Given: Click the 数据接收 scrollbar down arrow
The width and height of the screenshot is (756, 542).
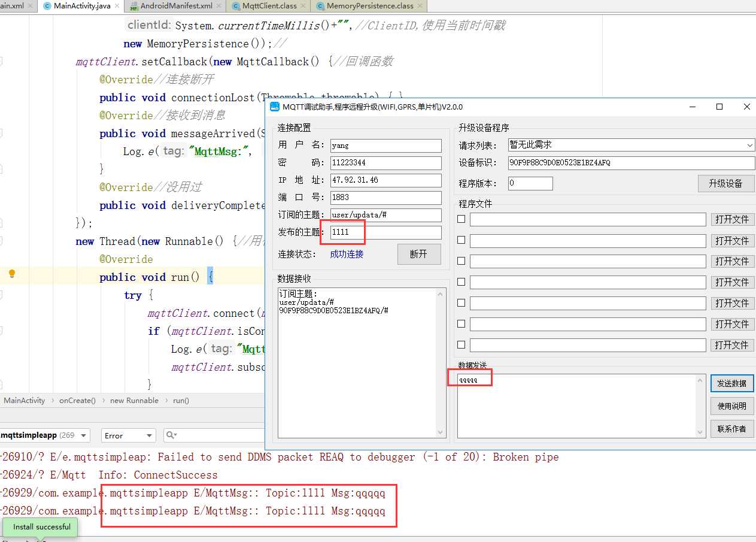Looking at the screenshot, I should (x=442, y=432).
